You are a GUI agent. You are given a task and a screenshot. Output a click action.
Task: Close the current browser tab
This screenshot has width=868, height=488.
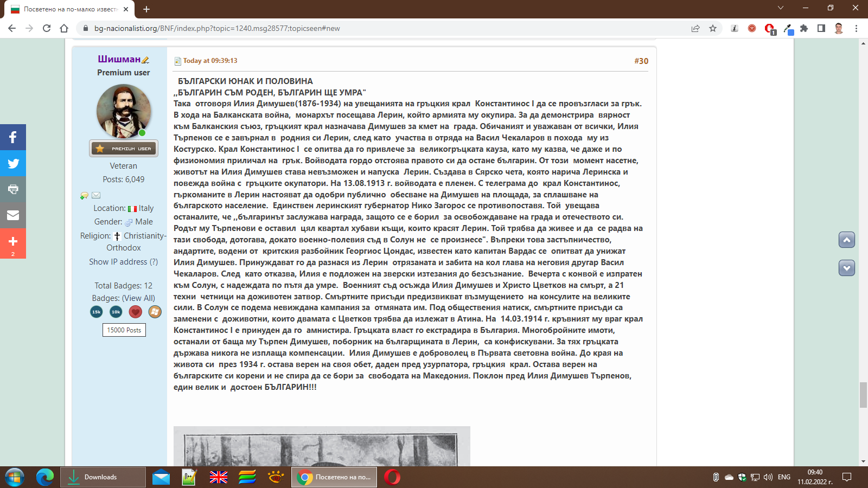[x=126, y=9]
